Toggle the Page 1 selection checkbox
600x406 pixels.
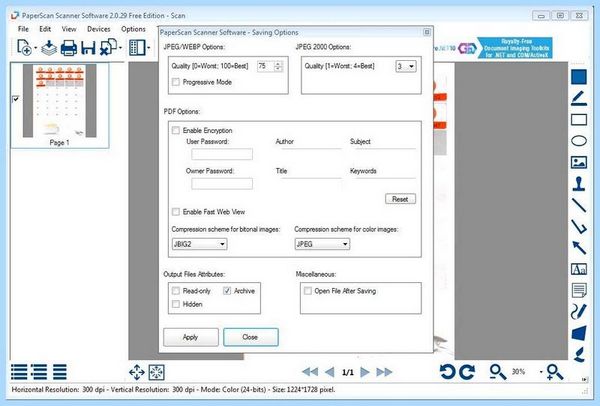click(15, 99)
